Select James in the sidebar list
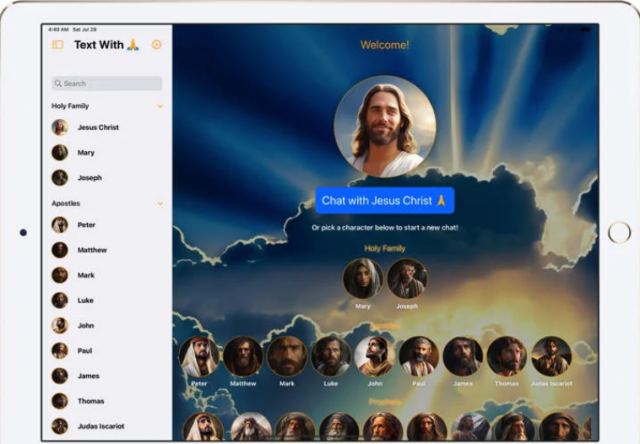Image resolution: width=640 pixels, height=444 pixels. coord(88,375)
